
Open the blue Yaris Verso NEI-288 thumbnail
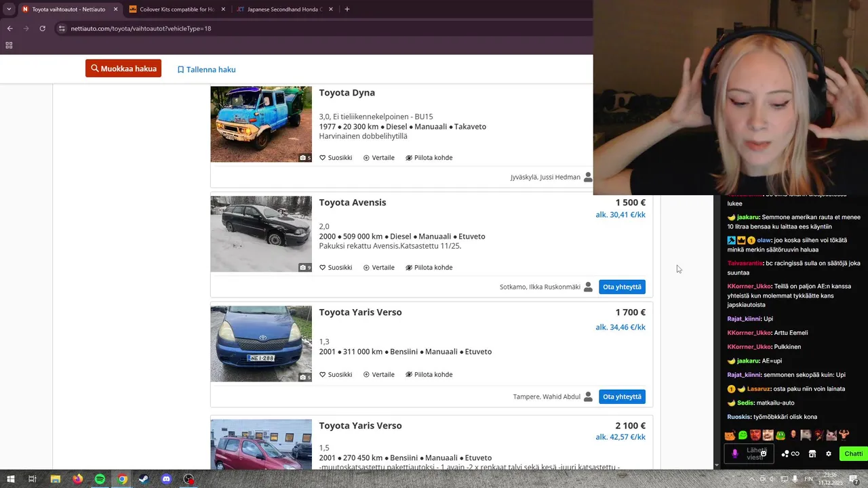[261, 344]
